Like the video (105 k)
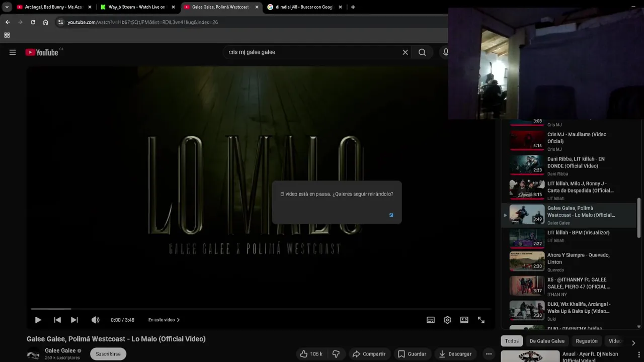Screen dimensions: 644x362 [x=311, y=354]
